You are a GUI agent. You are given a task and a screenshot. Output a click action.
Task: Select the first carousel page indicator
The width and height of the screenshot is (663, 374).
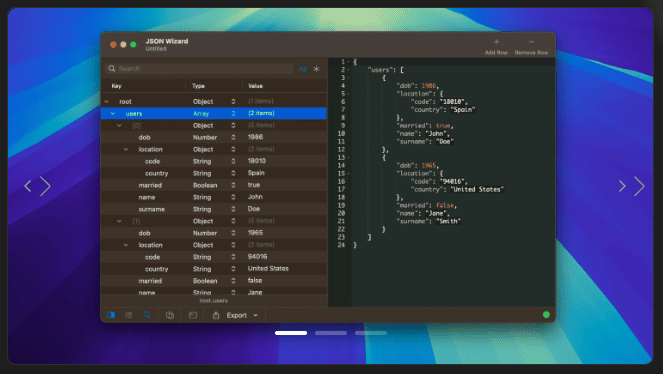pyautogui.click(x=291, y=333)
